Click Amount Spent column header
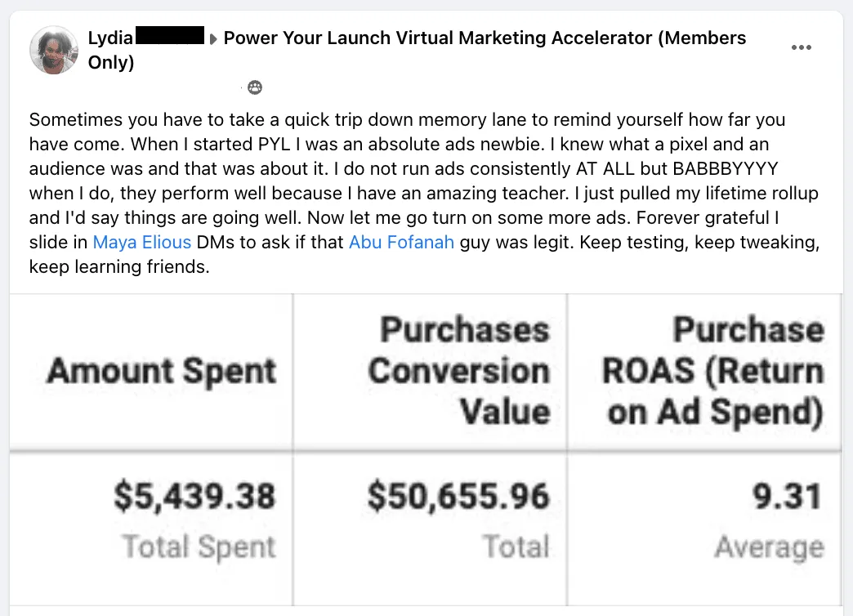 click(162, 371)
